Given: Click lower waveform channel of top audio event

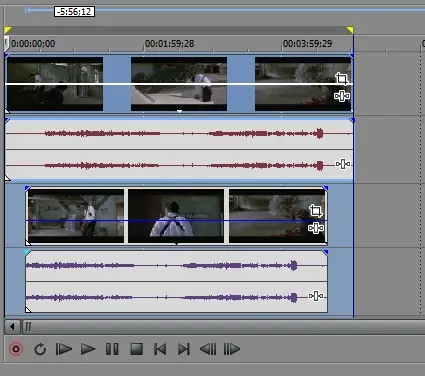Looking at the screenshot, I should (x=179, y=165).
